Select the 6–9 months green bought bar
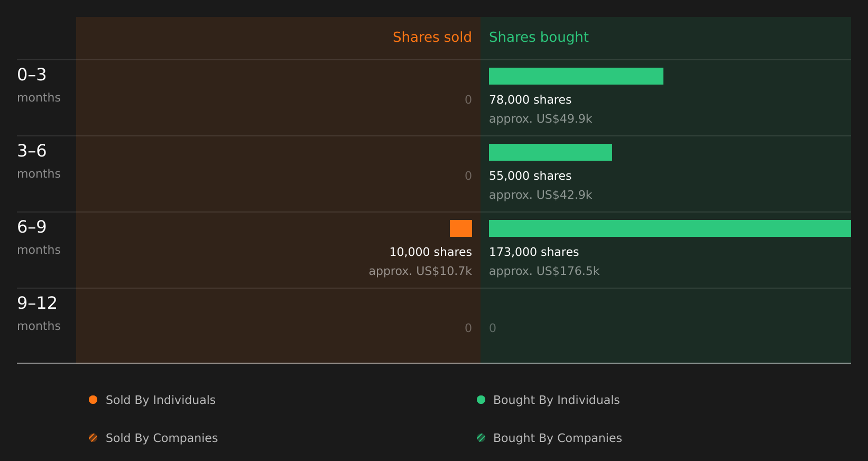Screen dimensions: 868x461 [x=670, y=228]
